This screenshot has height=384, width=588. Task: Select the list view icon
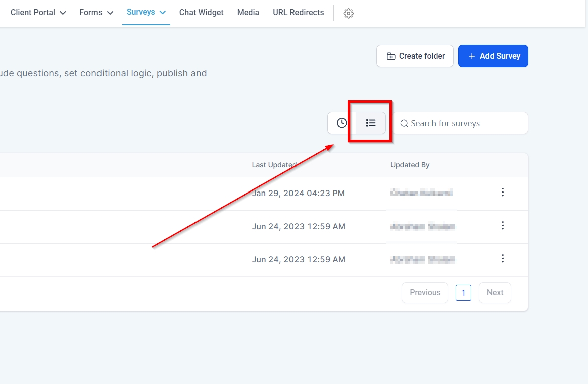pyautogui.click(x=371, y=123)
